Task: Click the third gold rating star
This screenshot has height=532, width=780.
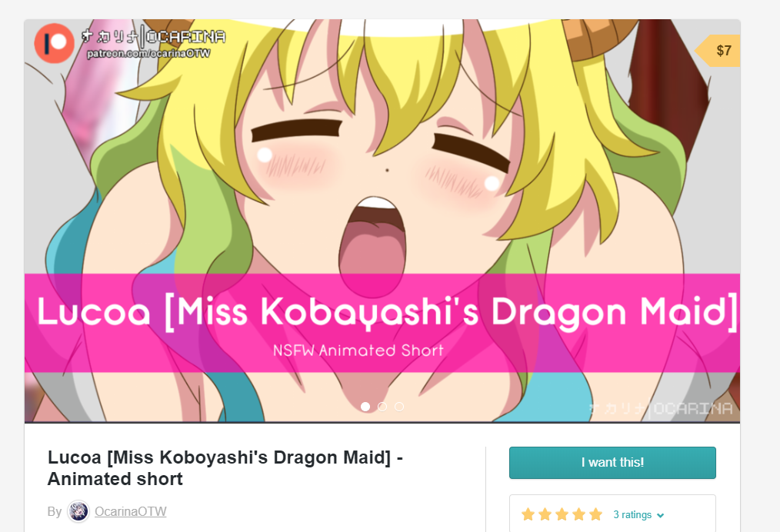Action: pos(562,514)
